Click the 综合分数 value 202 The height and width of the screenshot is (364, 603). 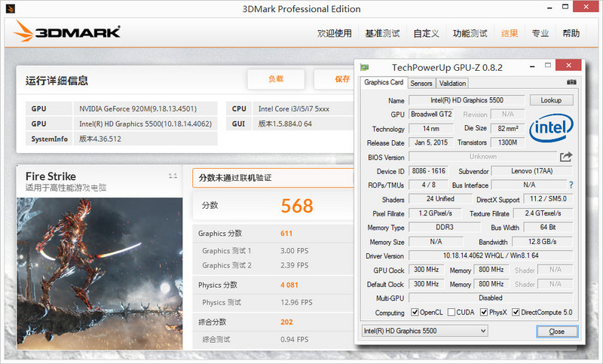pos(286,322)
